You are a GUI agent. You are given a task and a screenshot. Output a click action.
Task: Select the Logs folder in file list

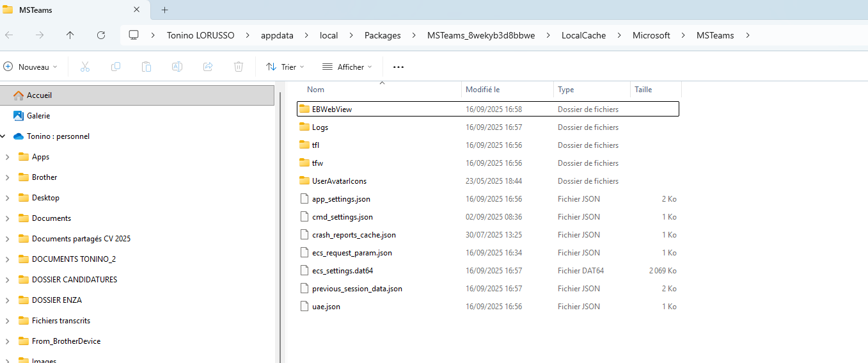tap(488, 127)
